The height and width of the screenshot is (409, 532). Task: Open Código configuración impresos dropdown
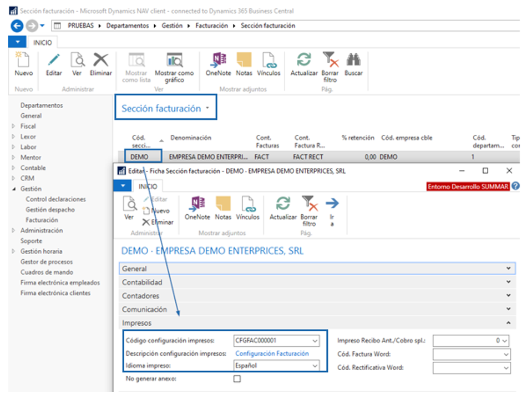click(x=316, y=341)
